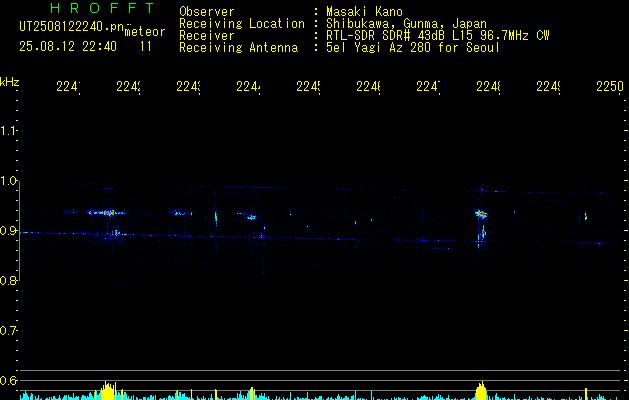Select the receiver text RTL-SDR SDR# 43dB
The height and width of the screenshot is (400, 629).
point(387,36)
